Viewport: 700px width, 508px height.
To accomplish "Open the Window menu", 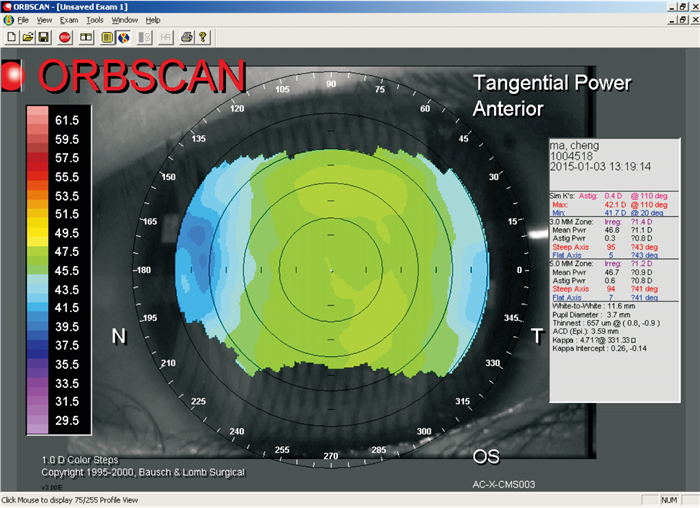I will point(125,20).
